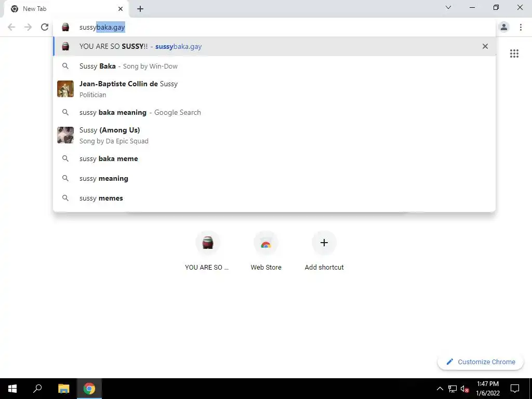Viewport: 532px width, 399px height.
Task: Expand the tab search chevron
Action: pyautogui.click(x=448, y=7)
